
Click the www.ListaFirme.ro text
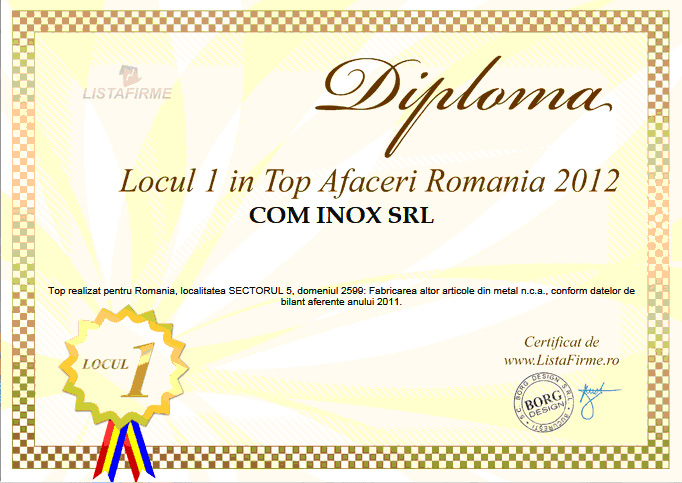[x=562, y=360]
